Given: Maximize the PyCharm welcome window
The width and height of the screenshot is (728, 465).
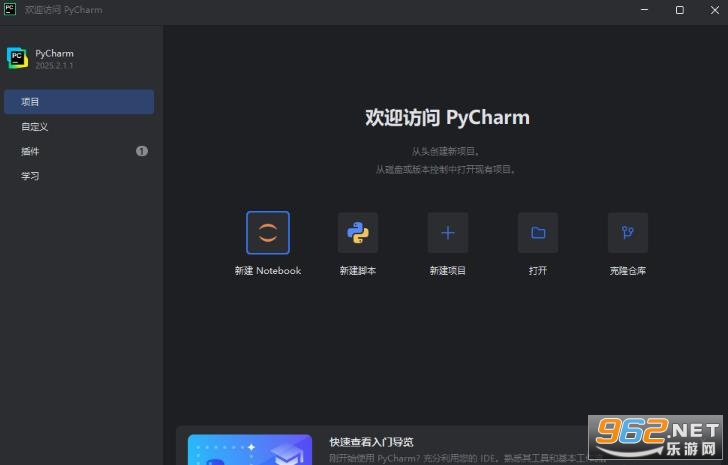Looking at the screenshot, I should coord(680,10).
